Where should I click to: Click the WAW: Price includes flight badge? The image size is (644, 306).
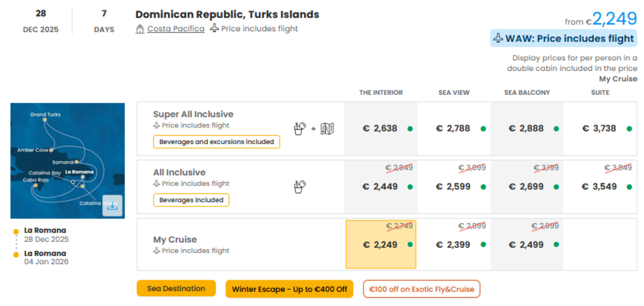(564, 38)
